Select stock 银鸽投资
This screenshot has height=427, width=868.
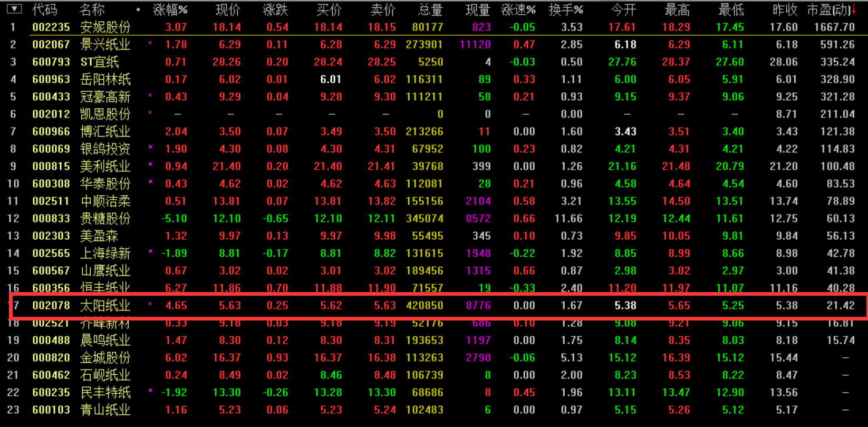pos(105,149)
